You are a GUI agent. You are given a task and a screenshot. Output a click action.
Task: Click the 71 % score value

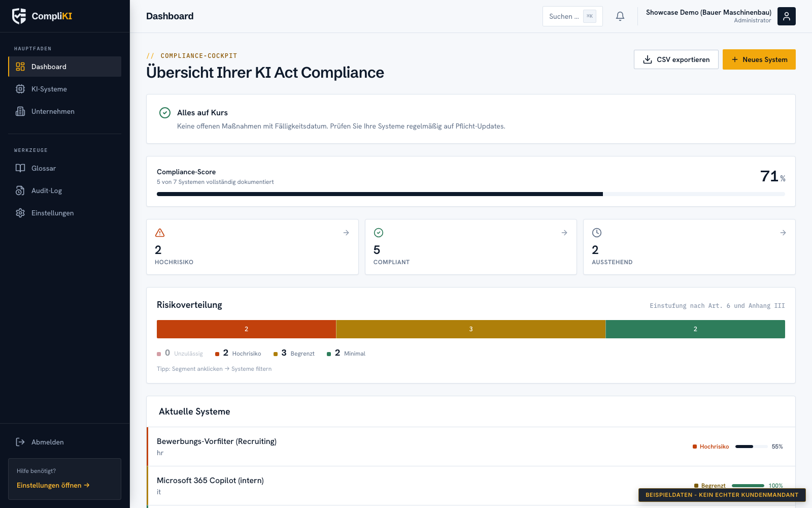click(x=773, y=176)
